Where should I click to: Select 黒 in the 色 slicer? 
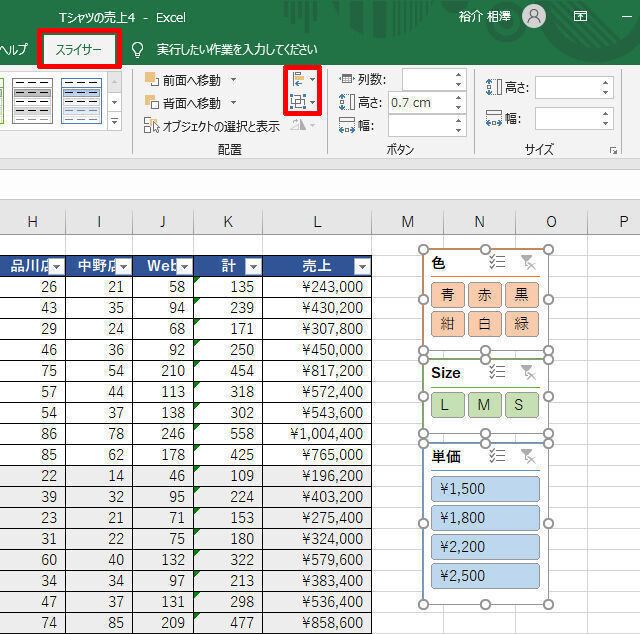[x=522, y=295]
